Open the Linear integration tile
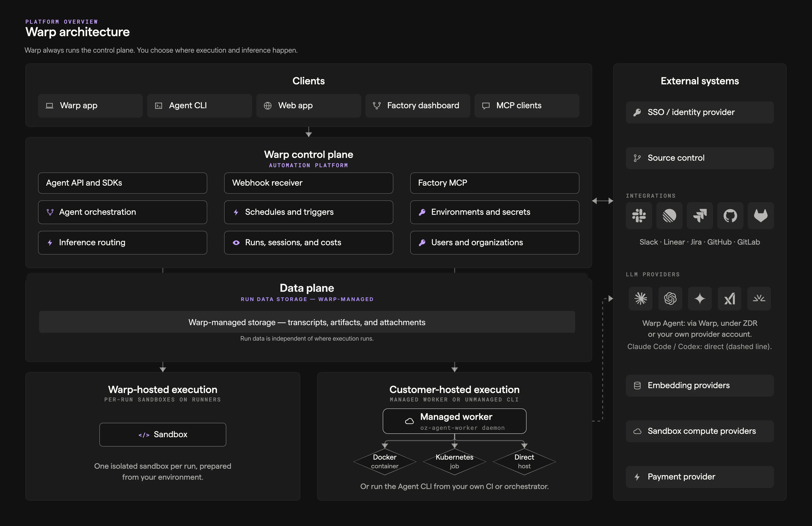Viewport: 812px width, 526px height. (669, 216)
